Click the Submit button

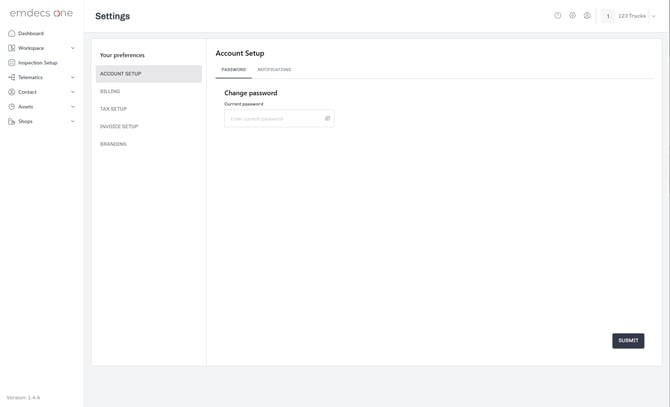click(x=628, y=341)
